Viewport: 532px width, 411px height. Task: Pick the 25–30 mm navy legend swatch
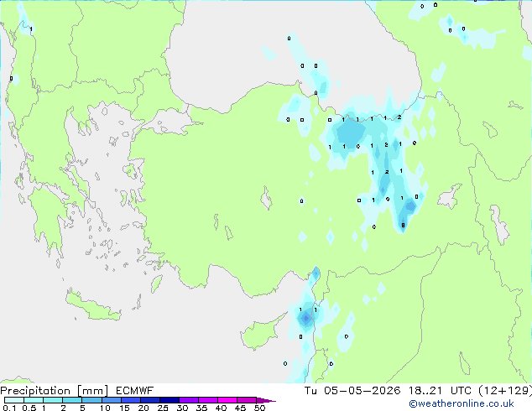coord(170,400)
